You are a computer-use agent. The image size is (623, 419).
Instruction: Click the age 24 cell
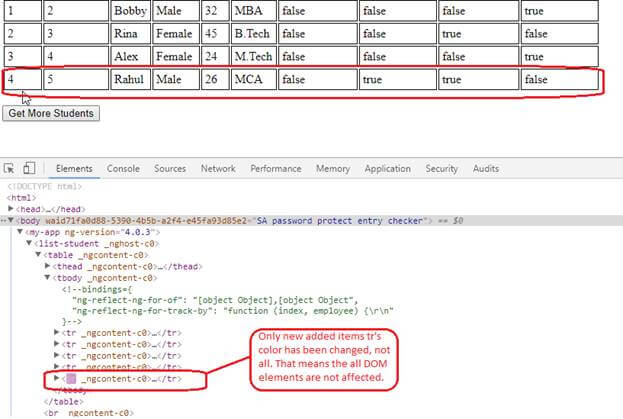coord(215,56)
